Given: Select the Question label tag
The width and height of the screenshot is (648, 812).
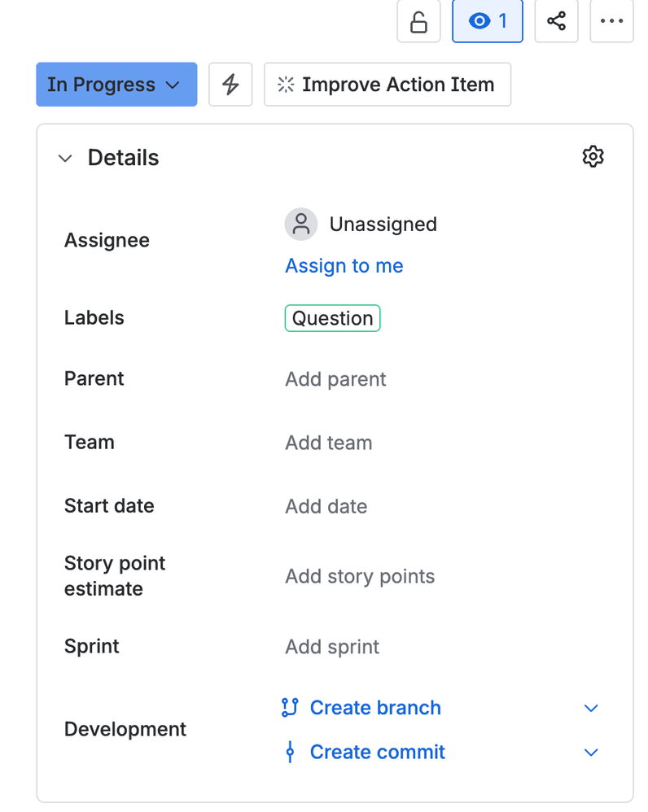Looking at the screenshot, I should tap(332, 318).
